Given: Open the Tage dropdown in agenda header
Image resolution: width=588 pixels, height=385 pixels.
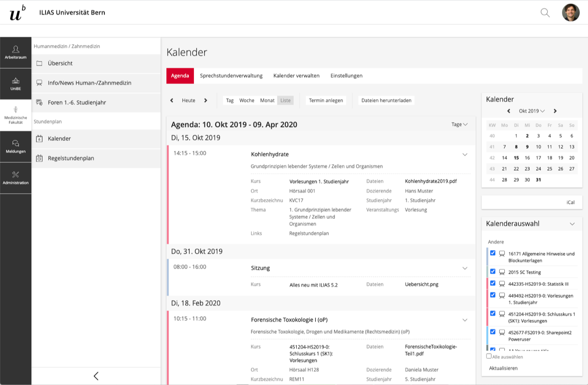Looking at the screenshot, I should click(x=459, y=124).
